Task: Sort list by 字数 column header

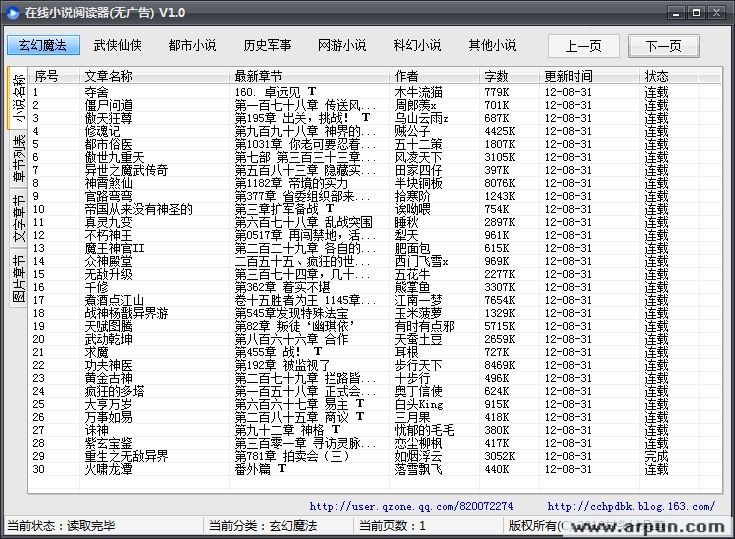Action: coord(497,76)
